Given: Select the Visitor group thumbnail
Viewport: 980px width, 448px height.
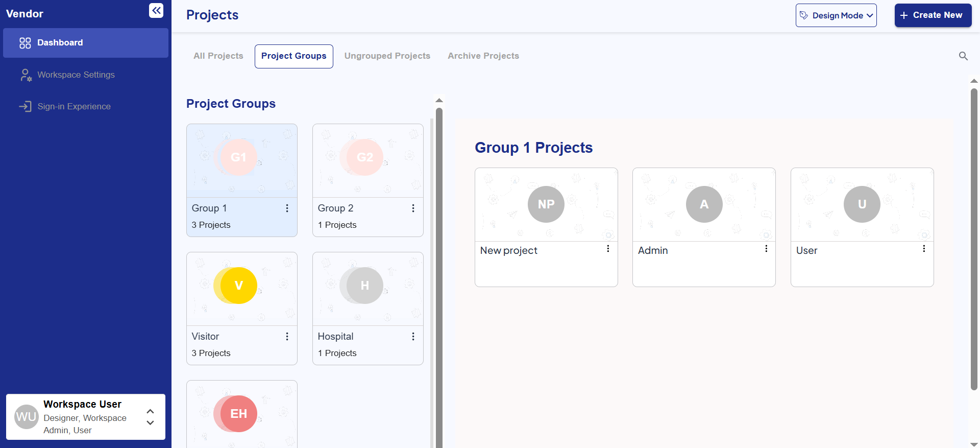Looking at the screenshot, I should [241, 289].
